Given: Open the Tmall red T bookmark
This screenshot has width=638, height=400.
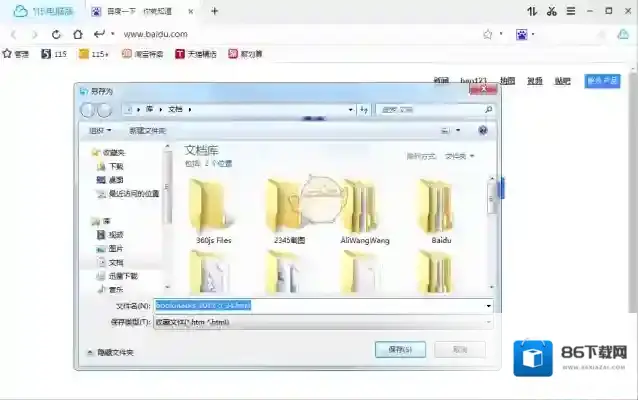Looking at the screenshot, I should point(196,54).
